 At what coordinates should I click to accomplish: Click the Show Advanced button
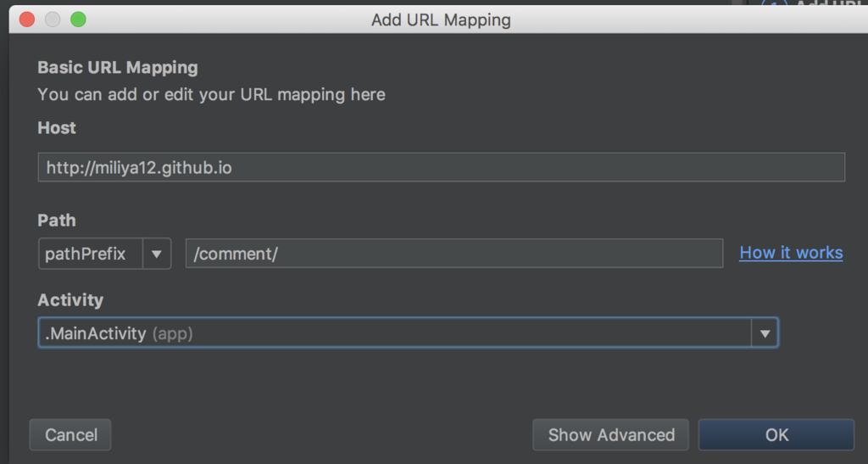pyautogui.click(x=611, y=435)
